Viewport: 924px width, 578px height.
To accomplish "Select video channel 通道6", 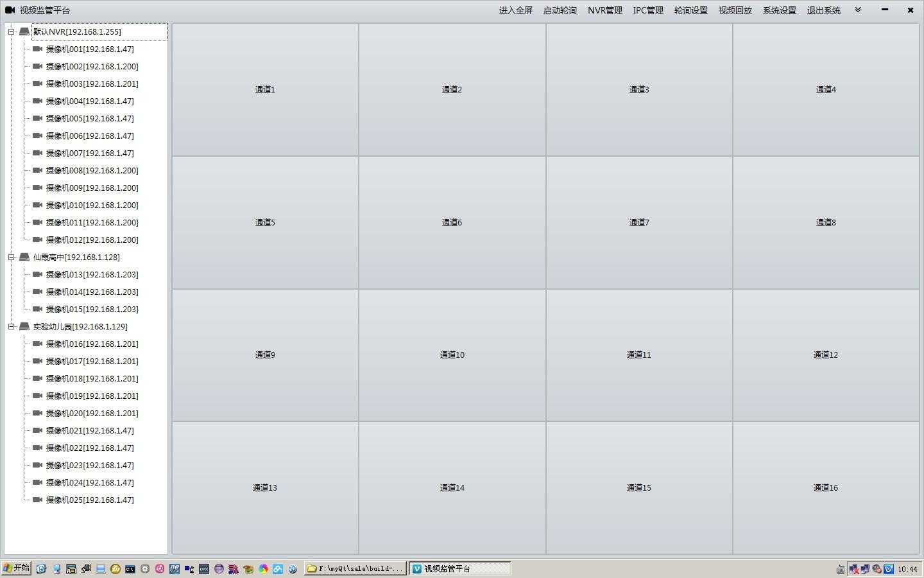I will (x=452, y=222).
